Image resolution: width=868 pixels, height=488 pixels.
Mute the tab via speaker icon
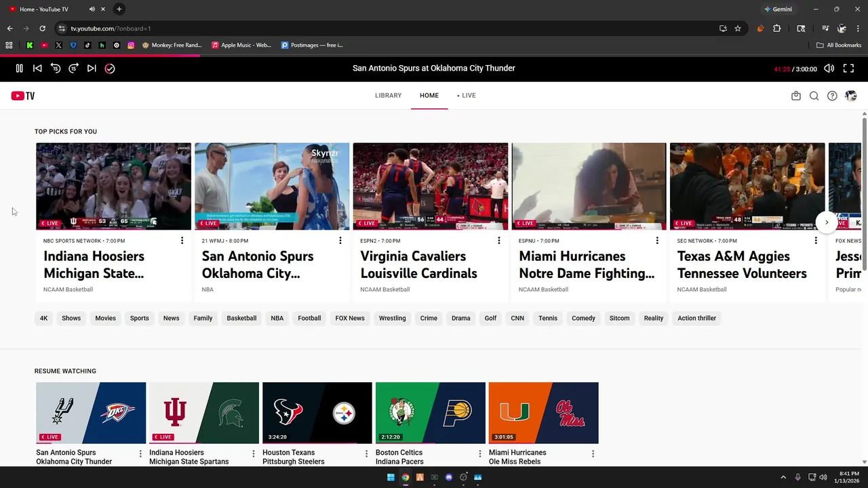point(92,9)
